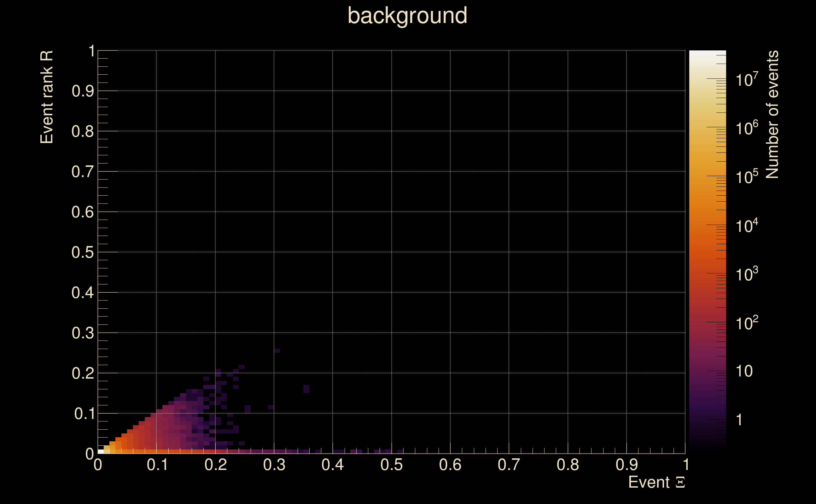Click the 'Event rank R' y-axis label

tap(47, 97)
